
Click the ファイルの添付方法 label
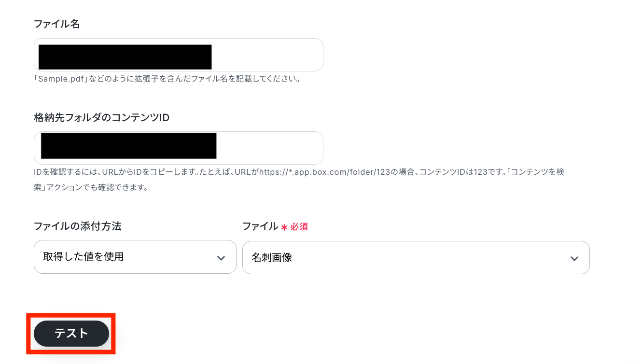(77, 226)
